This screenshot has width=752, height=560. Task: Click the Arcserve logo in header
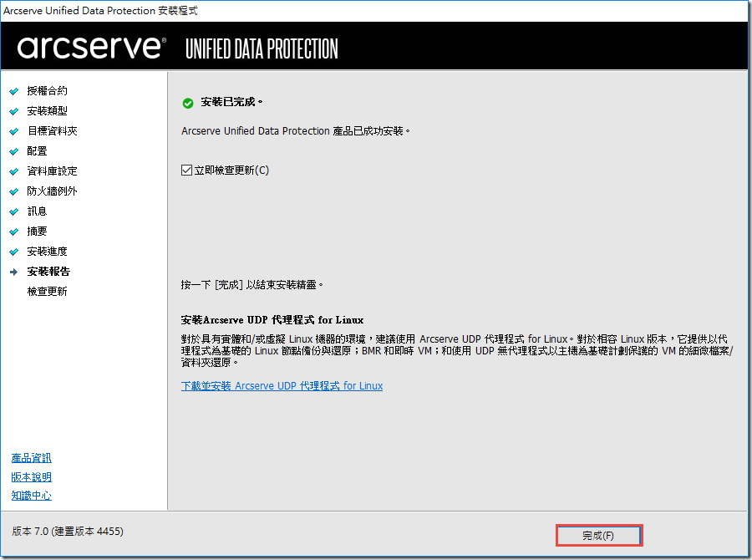pos(90,47)
